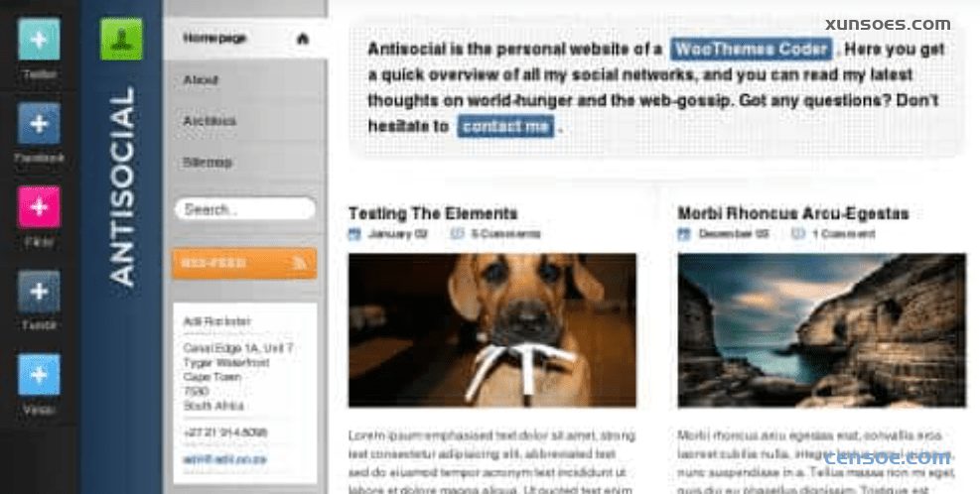Expand the Facebook plus icon
The image size is (980, 494).
click(39, 124)
